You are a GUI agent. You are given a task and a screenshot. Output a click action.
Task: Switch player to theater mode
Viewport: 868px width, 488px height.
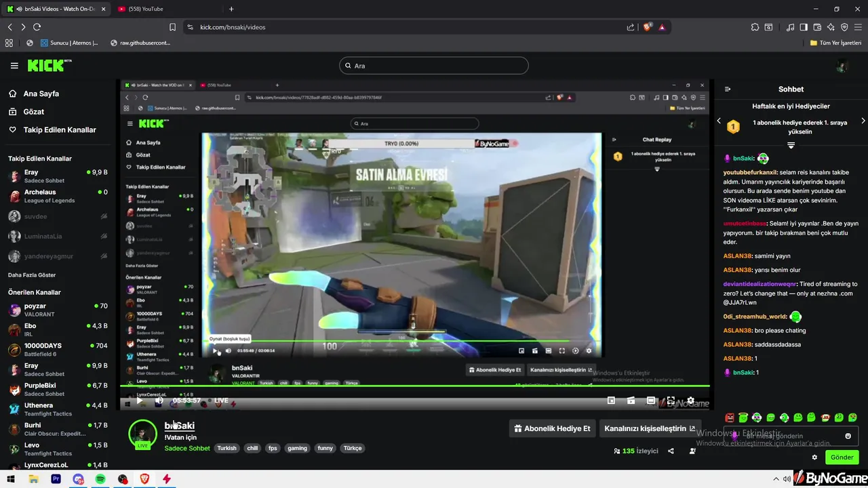coord(650,401)
